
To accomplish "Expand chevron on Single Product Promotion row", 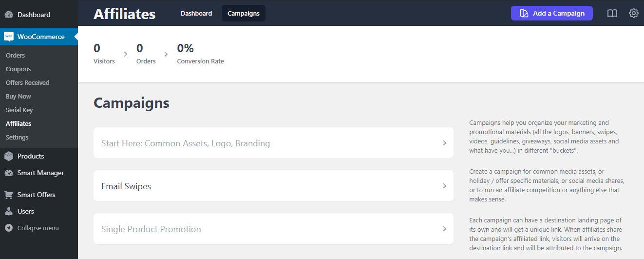I will click(x=445, y=229).
